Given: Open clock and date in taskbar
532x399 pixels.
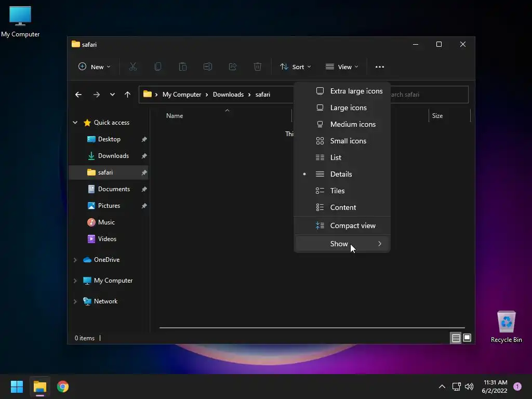Looking at the screenshot, I should pyautogui.click(x=495, y=387).
